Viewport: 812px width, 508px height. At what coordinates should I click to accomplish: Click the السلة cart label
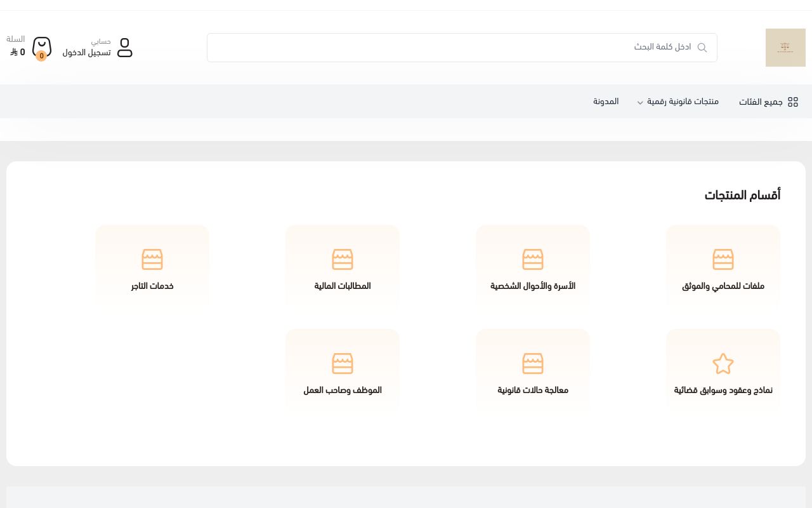(x=16, y=39)
